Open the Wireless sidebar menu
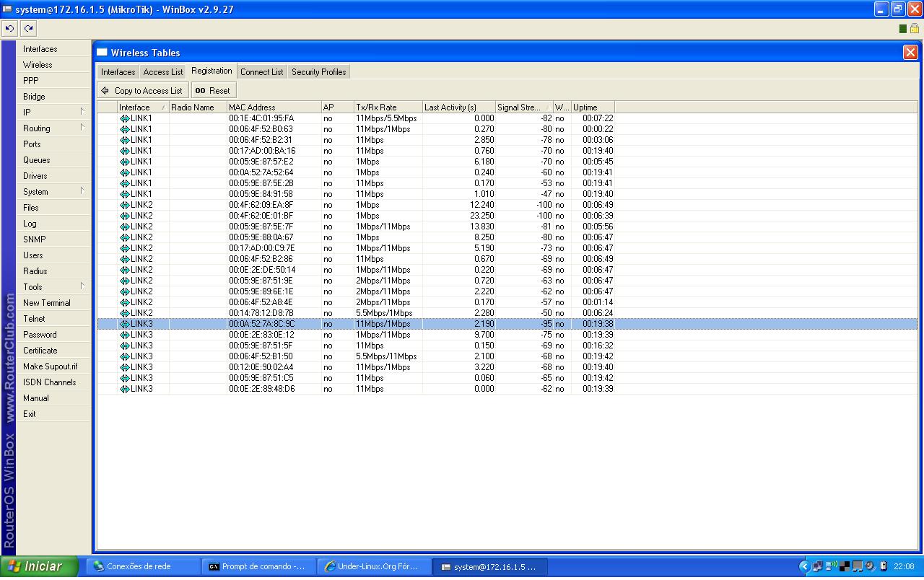 coord(54,65)
